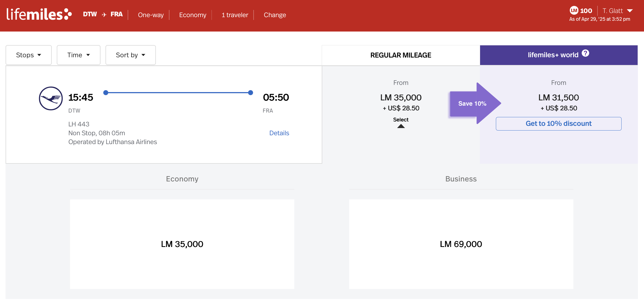Choose the Business LM 69,000 fare card
644x302 pixels.
[x=461, y=244]
